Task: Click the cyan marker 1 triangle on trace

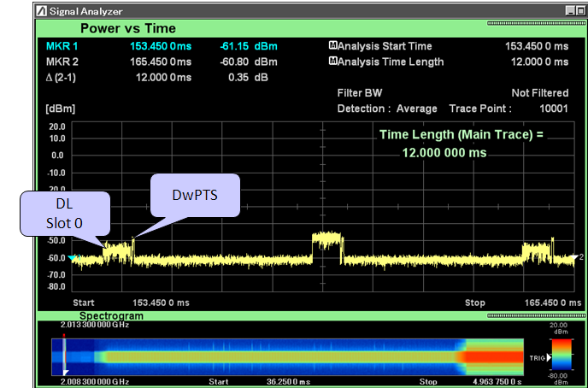Action: click(x=73, y=257)
